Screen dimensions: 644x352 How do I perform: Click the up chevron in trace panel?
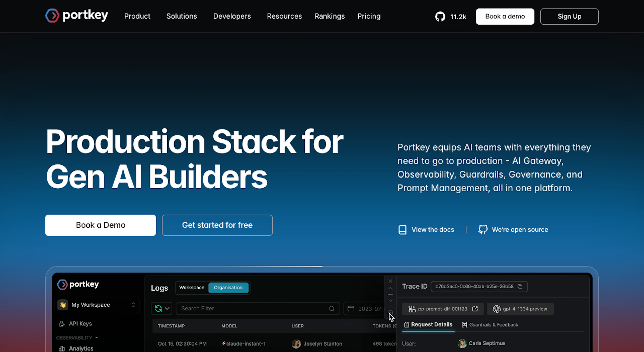pyautogui.click(x=390, y=288)
